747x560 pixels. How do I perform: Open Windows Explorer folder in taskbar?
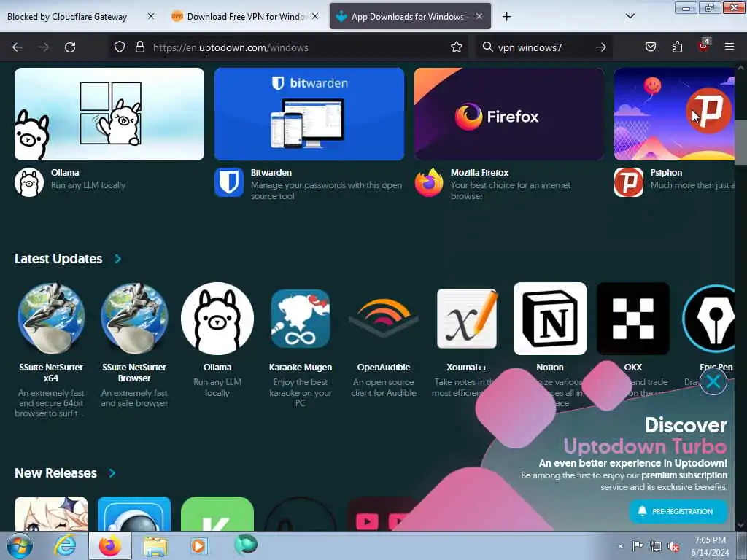click(x=155, y=546)
